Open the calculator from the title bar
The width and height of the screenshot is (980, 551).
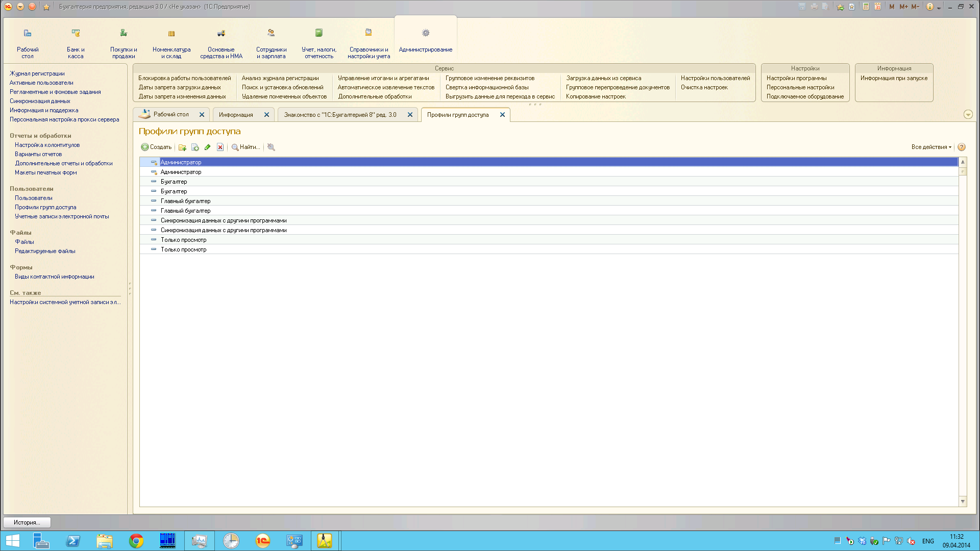coord(866,7)
